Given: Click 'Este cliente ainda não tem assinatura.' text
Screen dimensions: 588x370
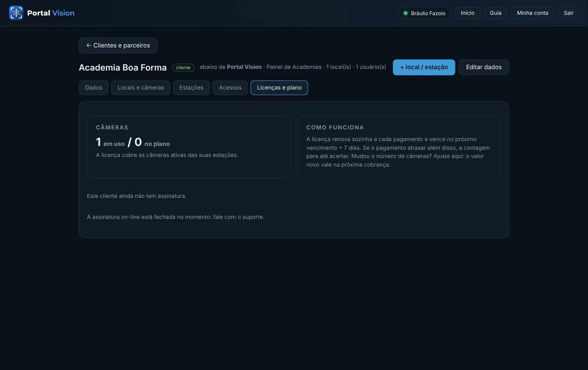Looking at the screenshot, I should 137,196.
